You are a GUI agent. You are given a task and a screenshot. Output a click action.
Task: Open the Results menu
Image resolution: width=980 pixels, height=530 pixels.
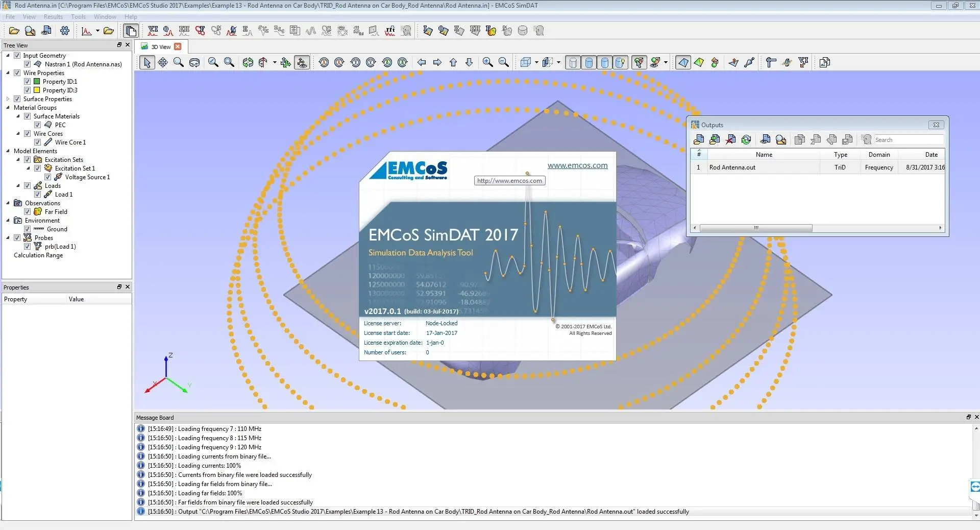53,16
